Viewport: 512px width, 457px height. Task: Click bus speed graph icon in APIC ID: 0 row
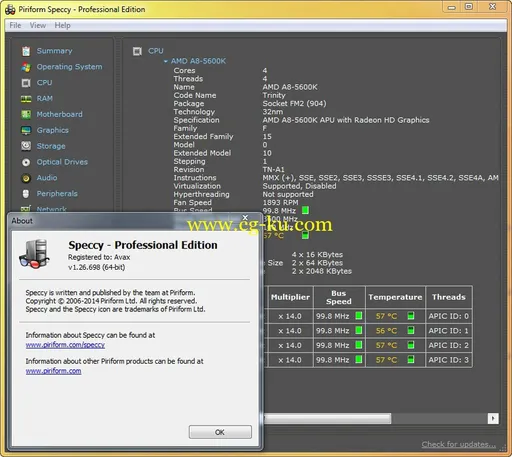(x=359, y=316)
